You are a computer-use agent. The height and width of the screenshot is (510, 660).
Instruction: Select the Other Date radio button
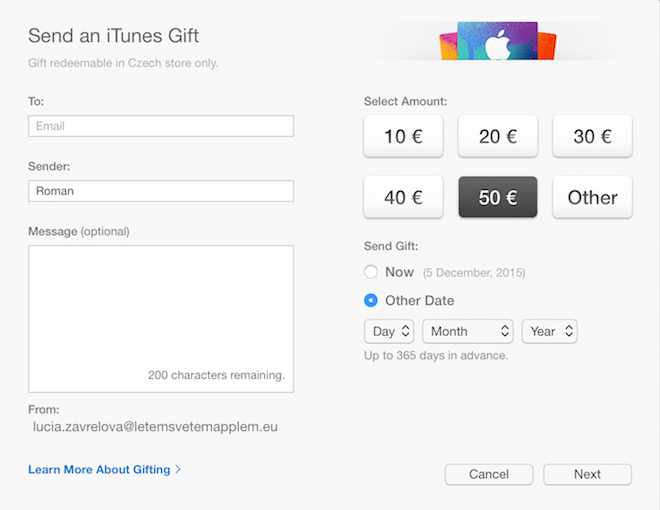point(371,300)
